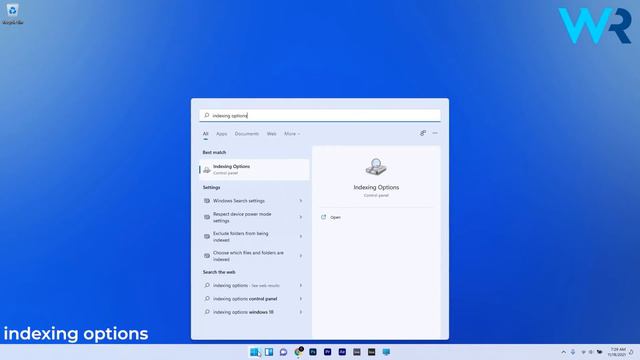Open the notifications icon beside the clock
Viewport: 640px width, 360px height.
631,352
